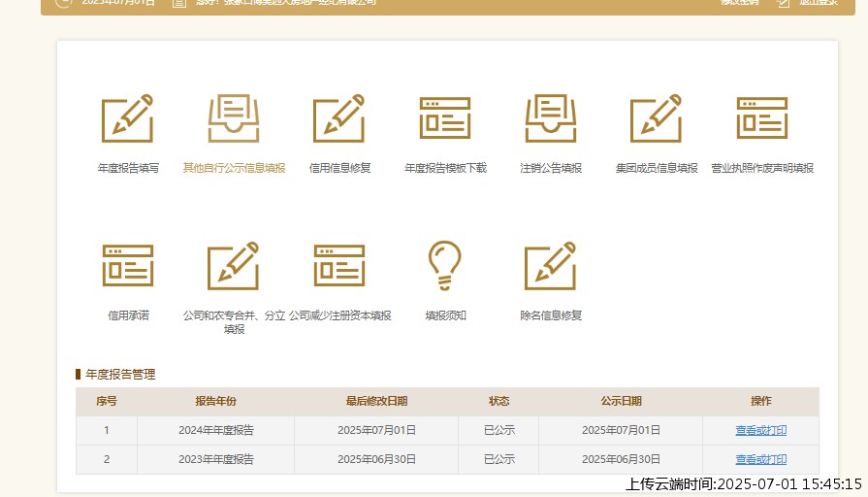The width and height of the screenshot is (868, 497).
Task: Open 注销公告填报 inbox icon
Action: tap(551, 118)
